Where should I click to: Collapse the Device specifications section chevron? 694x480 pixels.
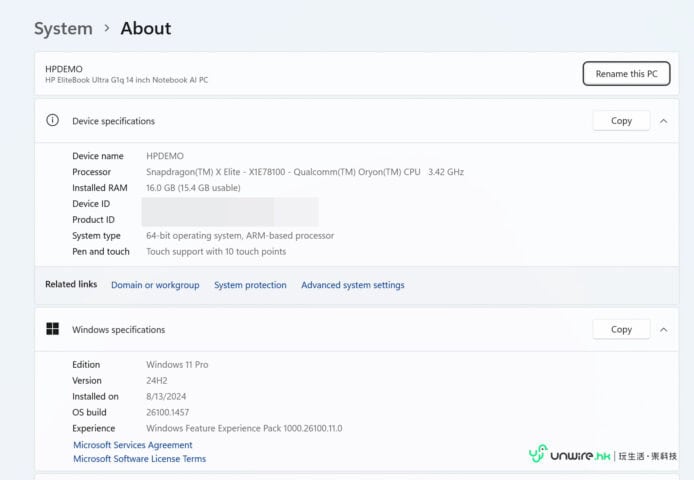point(663,121)
